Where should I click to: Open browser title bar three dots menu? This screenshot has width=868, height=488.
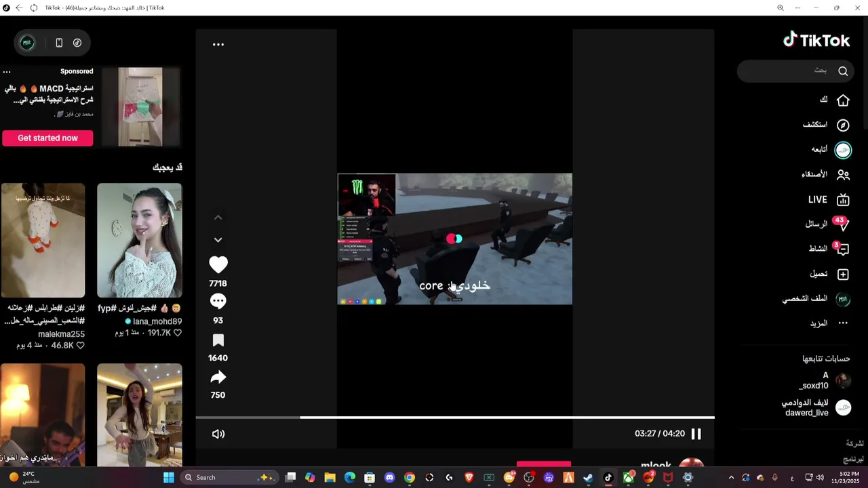click(797, 8)
